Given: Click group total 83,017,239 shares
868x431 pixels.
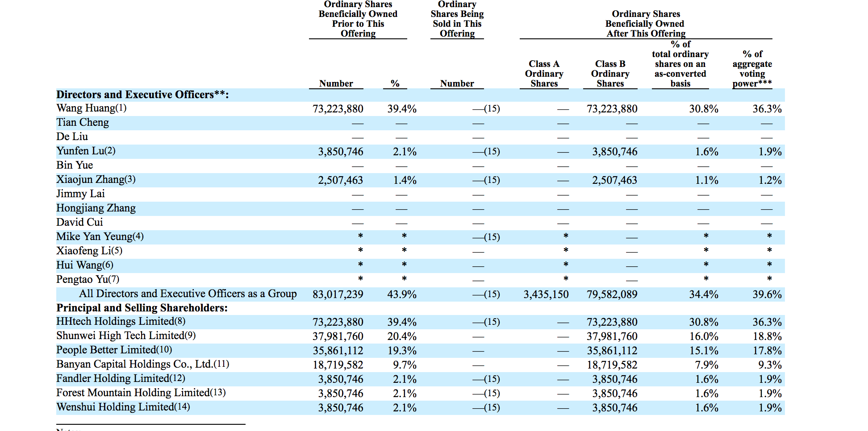Looking at the screenshot, I should [338, 294].
